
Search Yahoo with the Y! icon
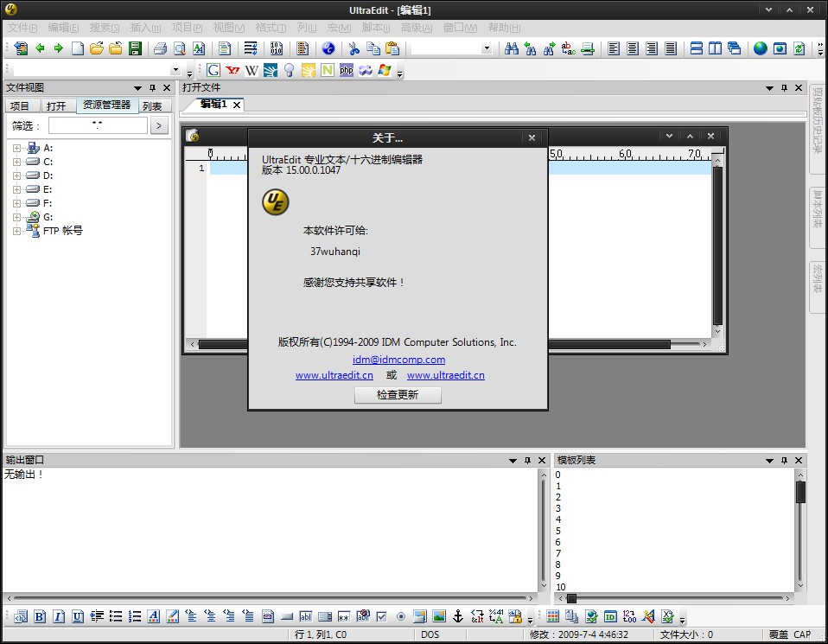pyautogui.click(x=232, y=70)
